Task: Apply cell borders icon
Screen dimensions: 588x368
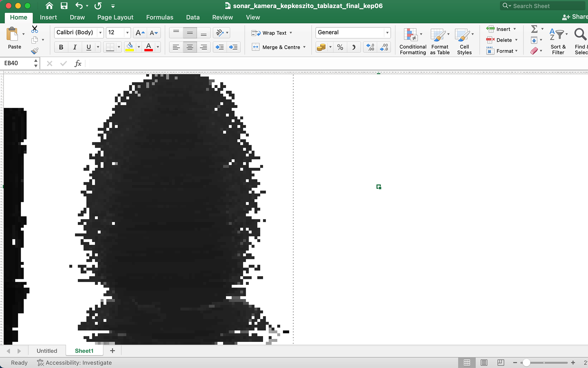Action: [x=110, y=47]
